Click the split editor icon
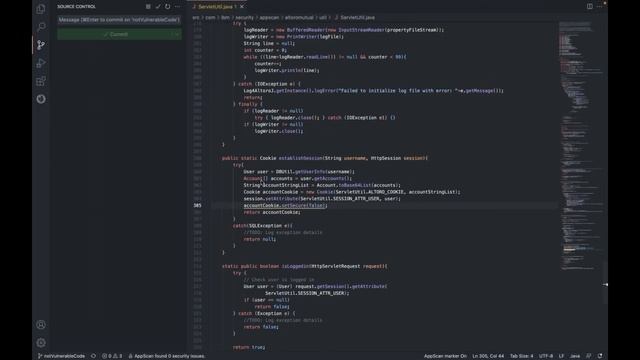The image size is (640, 360). tap(590, 7)
